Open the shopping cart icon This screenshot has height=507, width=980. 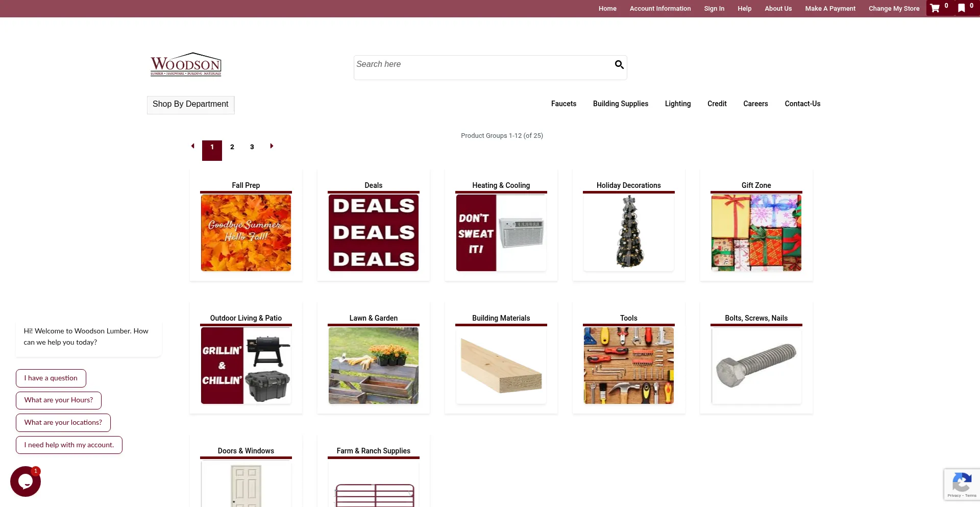[935, 8]
